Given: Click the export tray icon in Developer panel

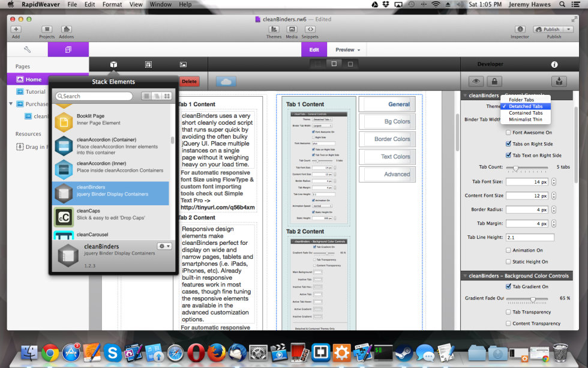Looking at the screenshot, I should pyautogui.click(x=559, y=81).
